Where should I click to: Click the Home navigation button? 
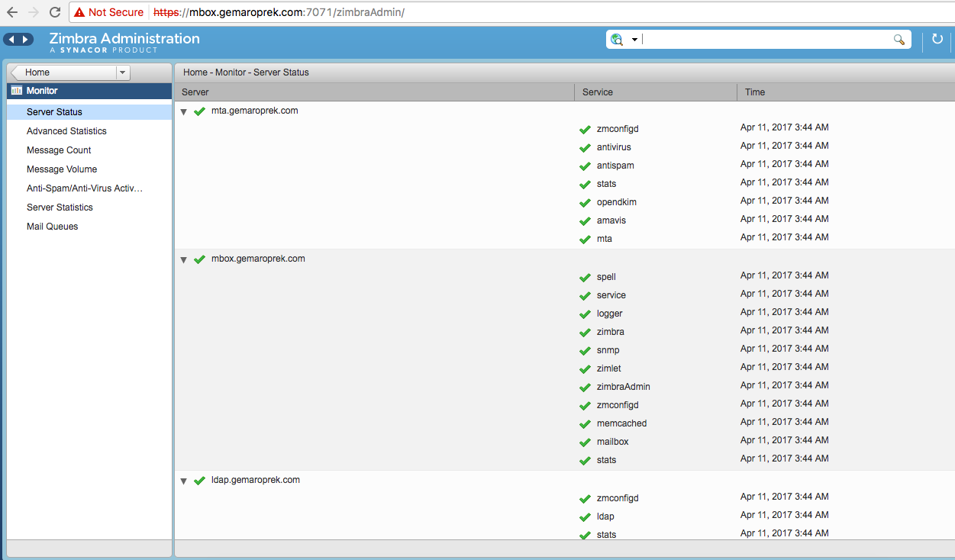pyautogui.click(x=63, y=72)
